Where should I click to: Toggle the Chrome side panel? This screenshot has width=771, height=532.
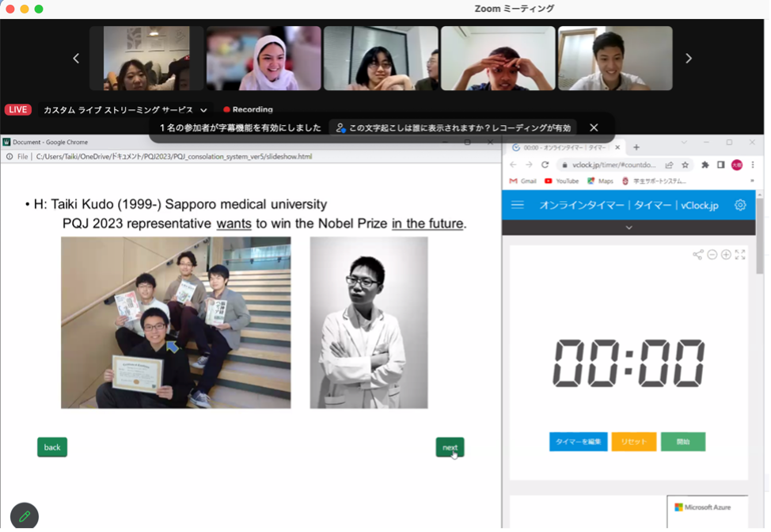coord(720,165)
